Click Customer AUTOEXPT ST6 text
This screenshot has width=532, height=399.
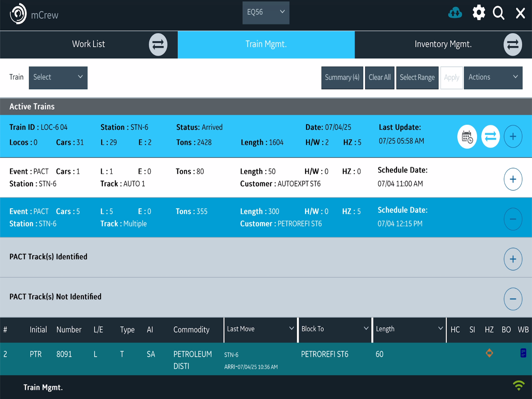tap(280, 184)
